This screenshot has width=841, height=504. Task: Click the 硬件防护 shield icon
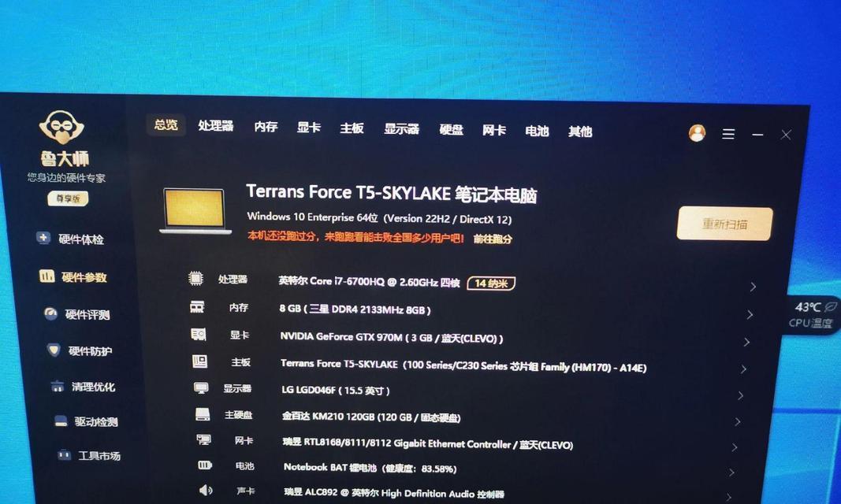pos(54,350)
